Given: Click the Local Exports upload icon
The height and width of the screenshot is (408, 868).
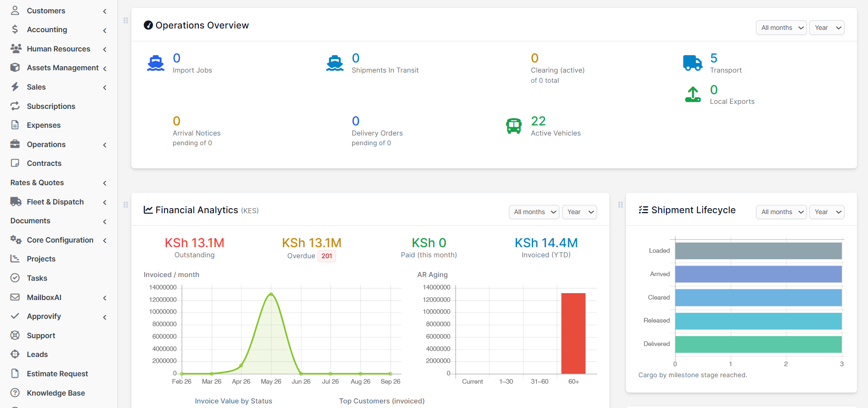Looking at the screenshot, I should click(x=693, y=94).
